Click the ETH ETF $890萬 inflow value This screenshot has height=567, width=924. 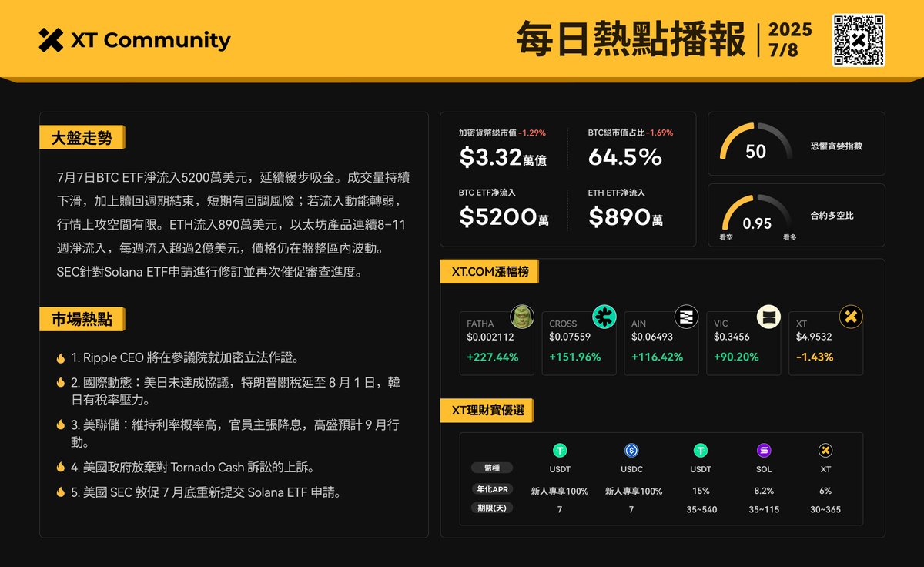click(x=626, y=217)
